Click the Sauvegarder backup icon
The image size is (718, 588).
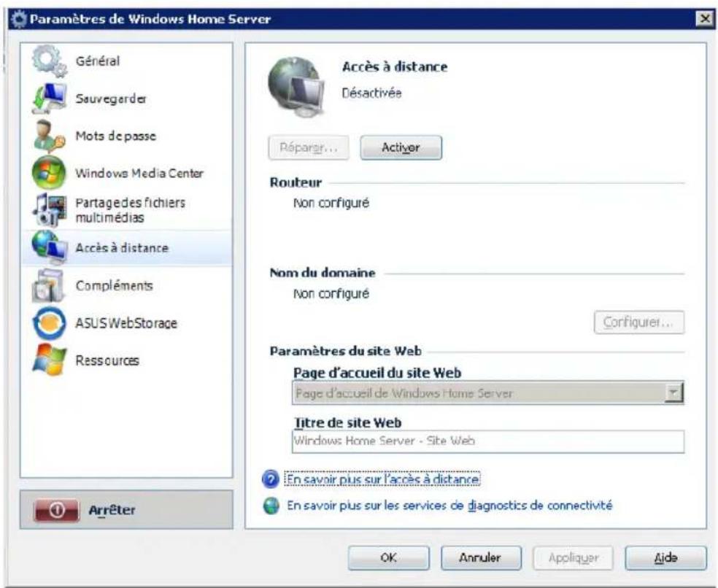click(x=50, y=98)
